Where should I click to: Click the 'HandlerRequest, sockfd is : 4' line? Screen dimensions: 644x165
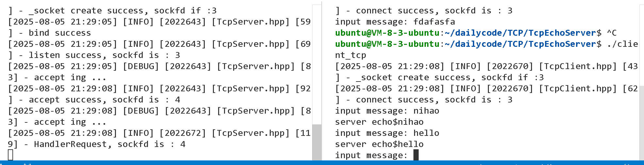tap(97, 144)
